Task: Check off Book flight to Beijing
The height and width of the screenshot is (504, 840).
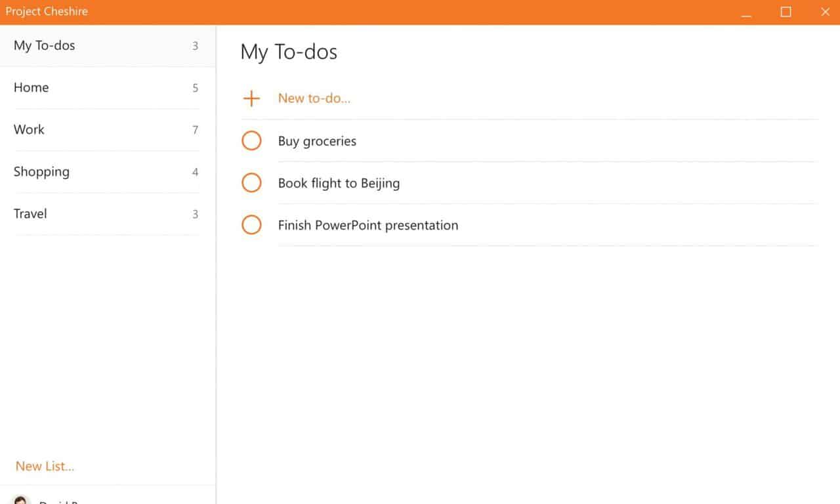Action: tap(251, 183)
